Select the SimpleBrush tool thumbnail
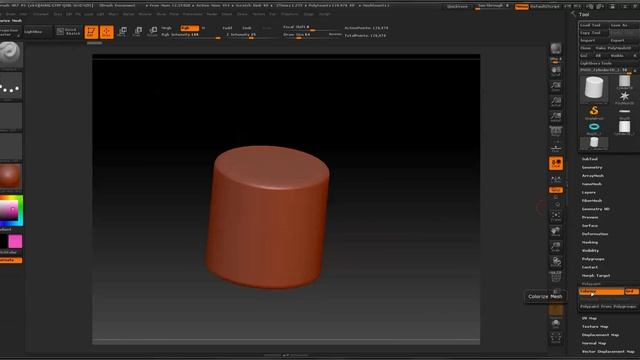 click(594, 111)
